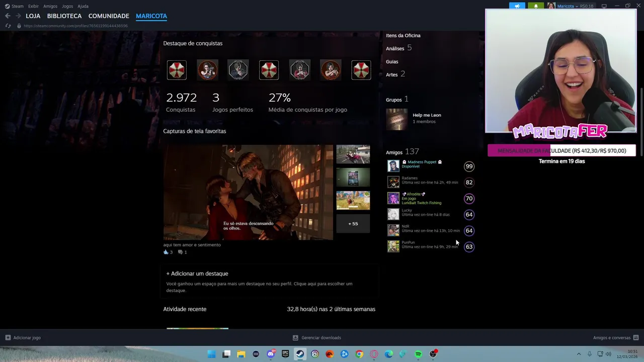Image resolution: width=644 pixels, height=362 pixels.
Task: Reload the page with refresh icon
Action: tap(8, 26)
